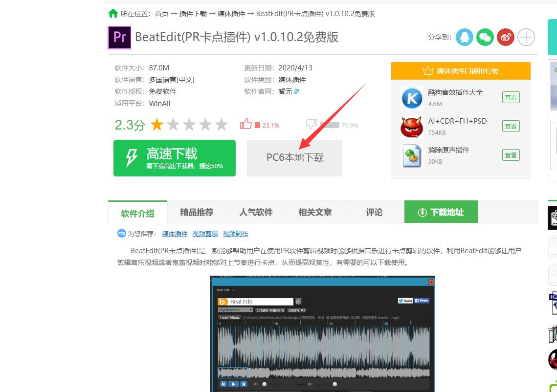Click 查看 button for 酷狗音效插件大全
This screenshot has width=557, height=392.
[511, 98]
